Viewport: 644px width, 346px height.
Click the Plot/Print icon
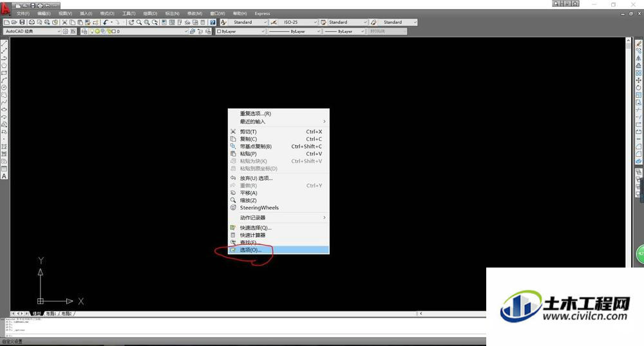(x=32, y=22)
